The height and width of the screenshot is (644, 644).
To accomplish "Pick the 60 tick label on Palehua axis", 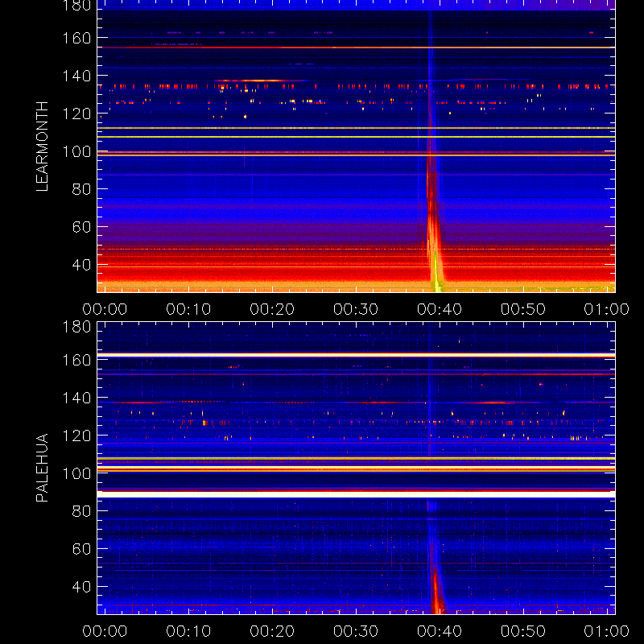I will 81,549.
